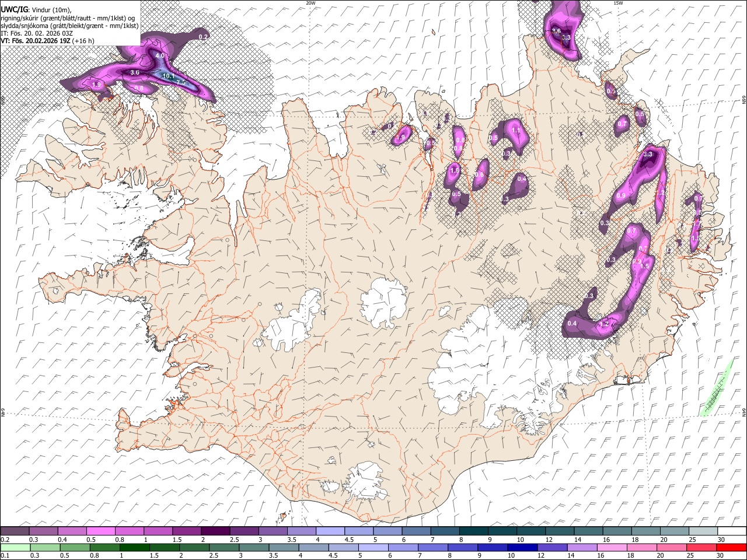
Task: Click the bold 'VT: Fös. 20.02.2026 19Z' text
Action: pos(36,41)
